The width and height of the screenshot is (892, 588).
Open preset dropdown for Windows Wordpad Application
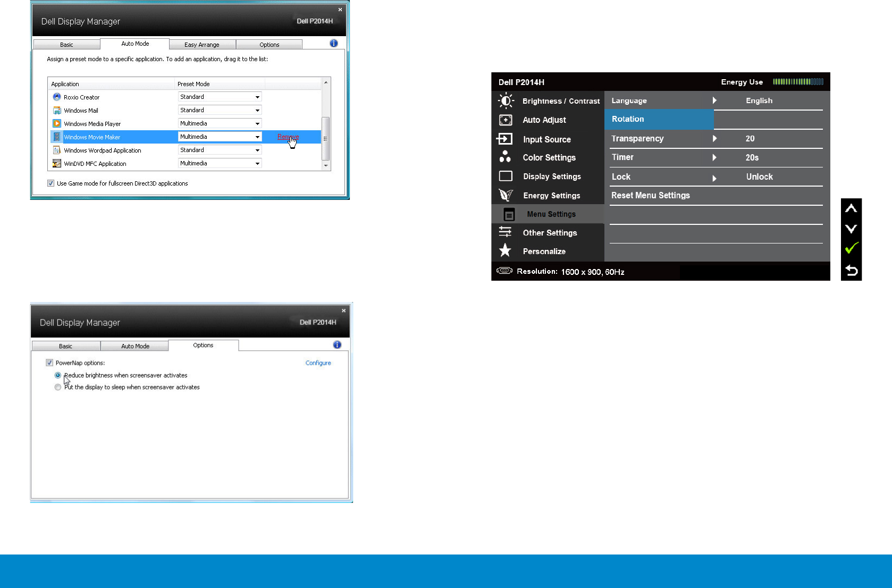coord(220,150)
